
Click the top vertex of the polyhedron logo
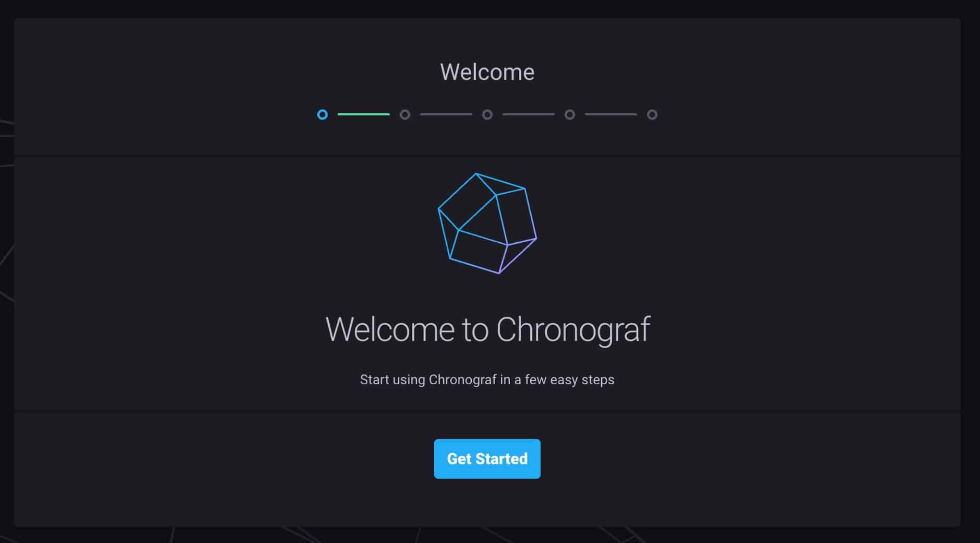[x=475, y=174]
